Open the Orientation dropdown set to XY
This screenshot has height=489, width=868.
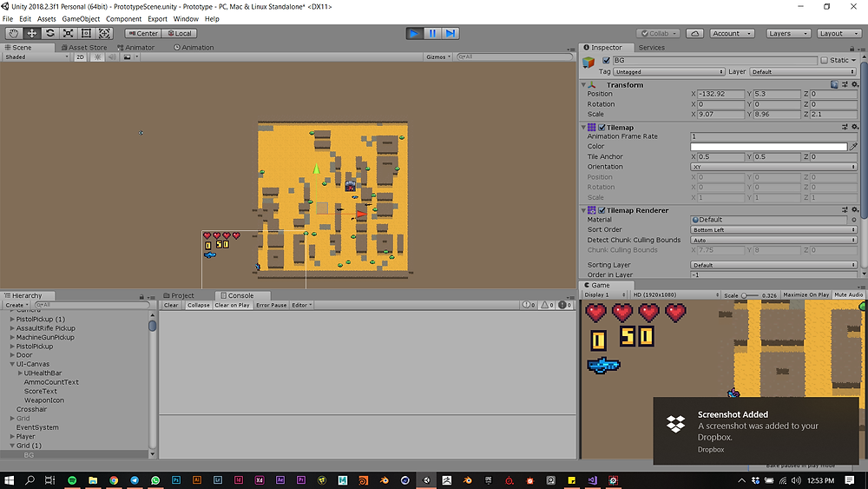pyautogui.click(x=774, y=167)
